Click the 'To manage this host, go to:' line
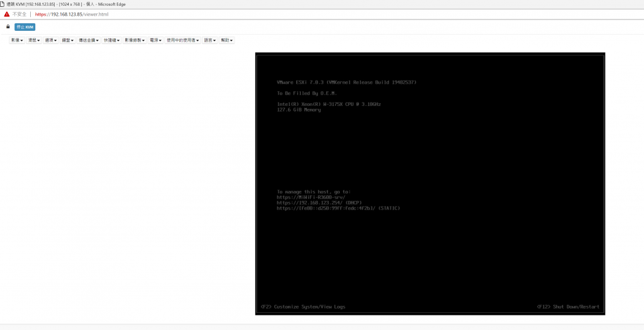The height and width of the screenshot is (330, 644). tap(314, 191)
